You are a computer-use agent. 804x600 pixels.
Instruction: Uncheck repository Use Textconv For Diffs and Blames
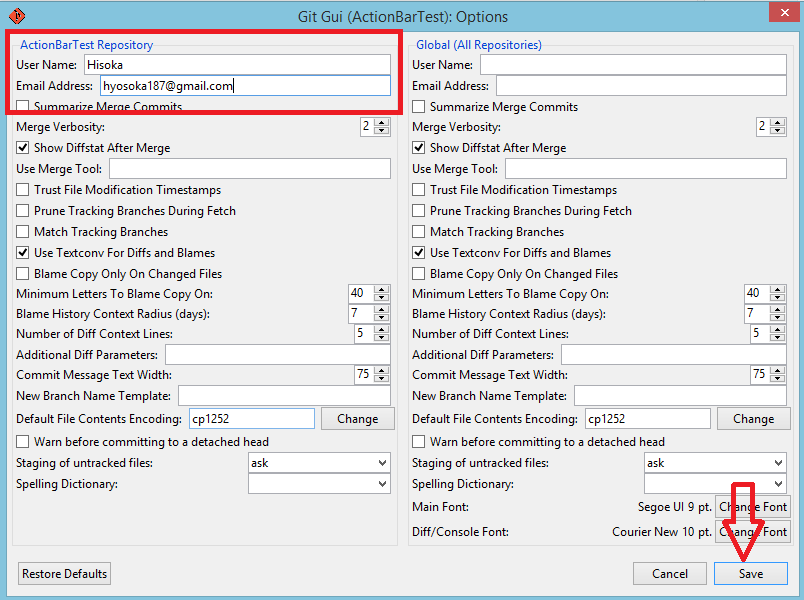23,253
